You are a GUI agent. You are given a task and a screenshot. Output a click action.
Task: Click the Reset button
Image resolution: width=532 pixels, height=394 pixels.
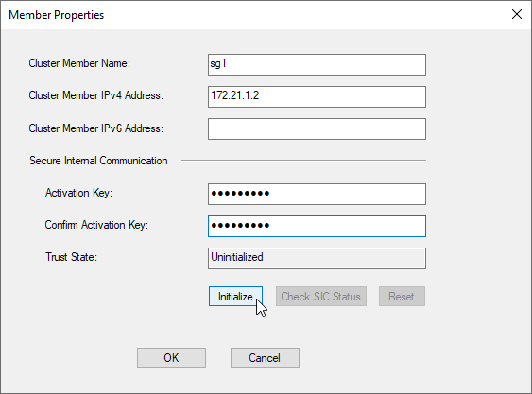402,297
